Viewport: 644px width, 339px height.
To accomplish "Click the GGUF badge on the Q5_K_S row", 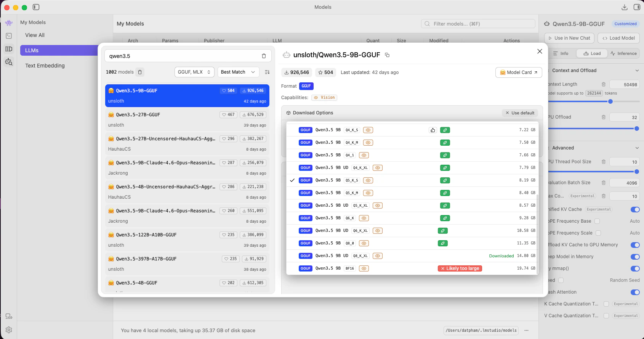I will coord(306,180).
